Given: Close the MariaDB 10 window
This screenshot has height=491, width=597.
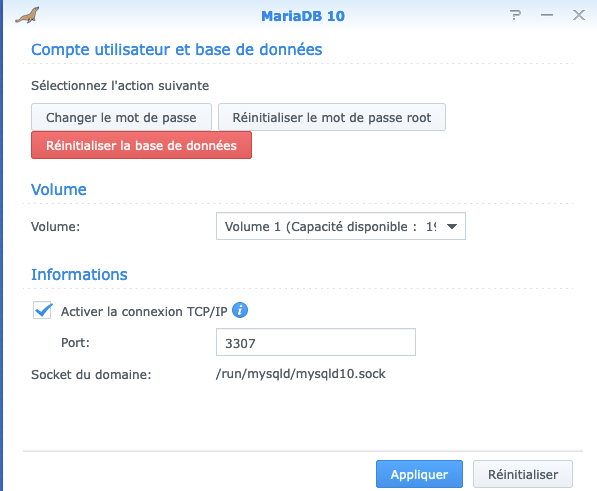Looking at the screenshot, I should (x=579, y=15).
